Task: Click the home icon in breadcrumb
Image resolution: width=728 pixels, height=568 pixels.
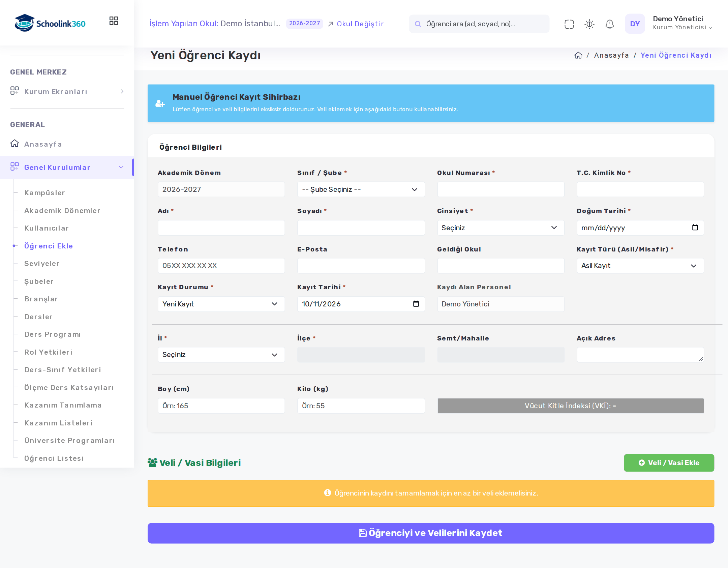Action: coord(578,55)
